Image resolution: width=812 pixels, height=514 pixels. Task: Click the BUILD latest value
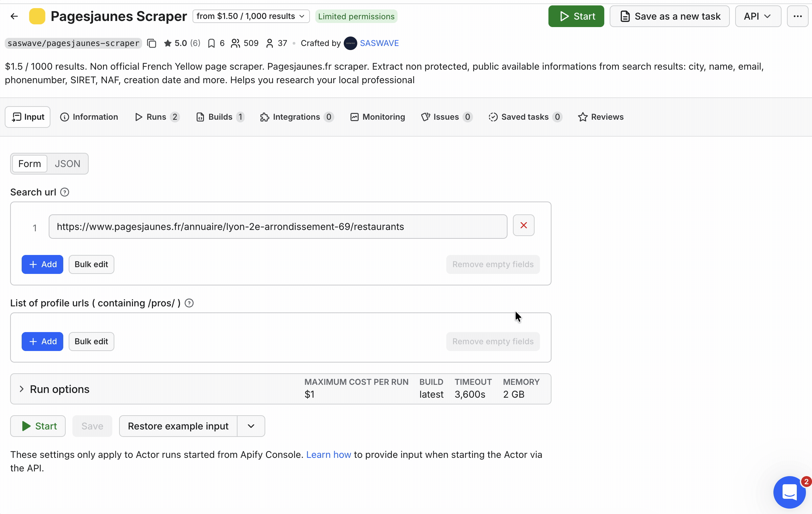tap(431, 394)
